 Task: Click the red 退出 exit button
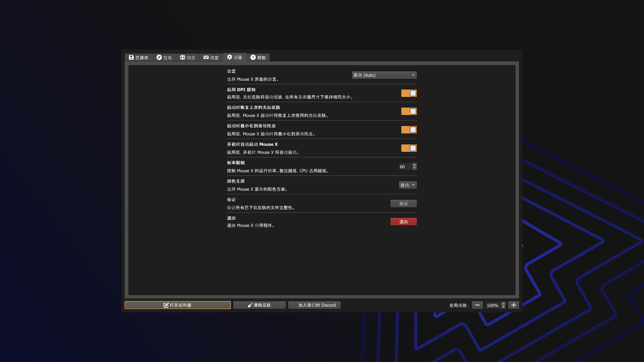coord(404,222)
